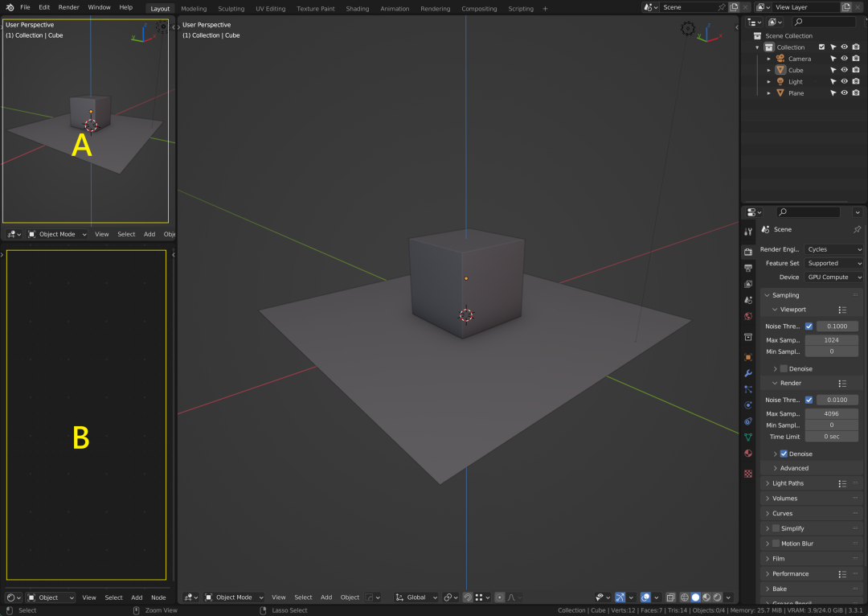
Task: Enable the Simplify checkbox
Action: point(776,528)
